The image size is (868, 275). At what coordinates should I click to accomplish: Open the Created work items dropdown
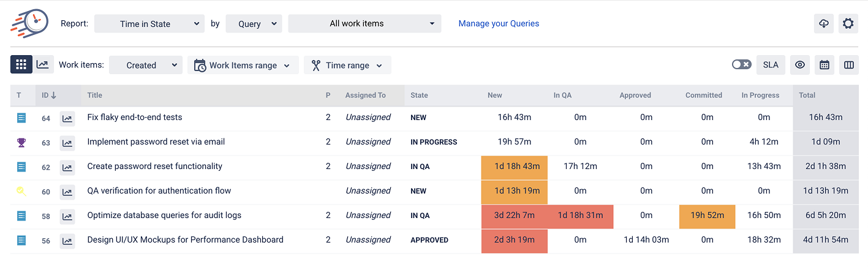point(146,66)
